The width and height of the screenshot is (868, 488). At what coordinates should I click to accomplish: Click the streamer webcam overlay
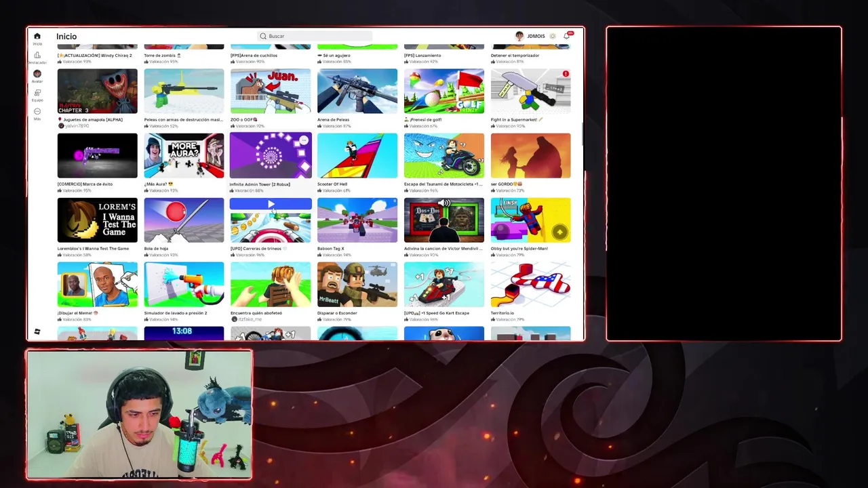pyautogui.click(x=139, y=415)
